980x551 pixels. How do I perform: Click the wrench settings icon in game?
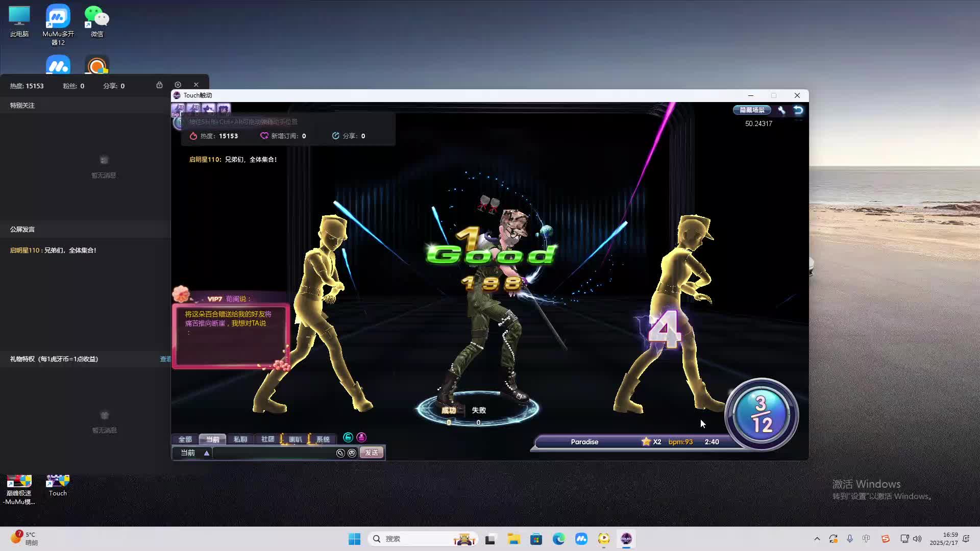[781, 110]
